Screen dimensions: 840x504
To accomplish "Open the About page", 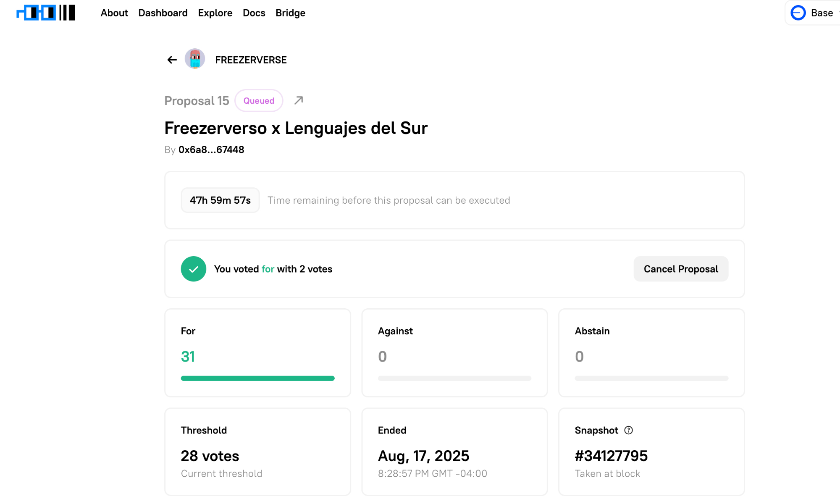I will [x=114, y=13].
